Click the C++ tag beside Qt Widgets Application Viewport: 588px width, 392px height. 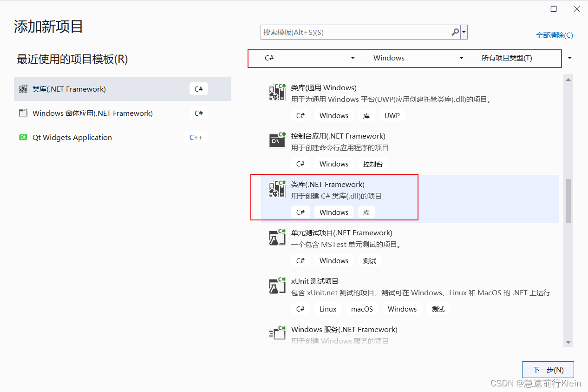tap(196, 137)
